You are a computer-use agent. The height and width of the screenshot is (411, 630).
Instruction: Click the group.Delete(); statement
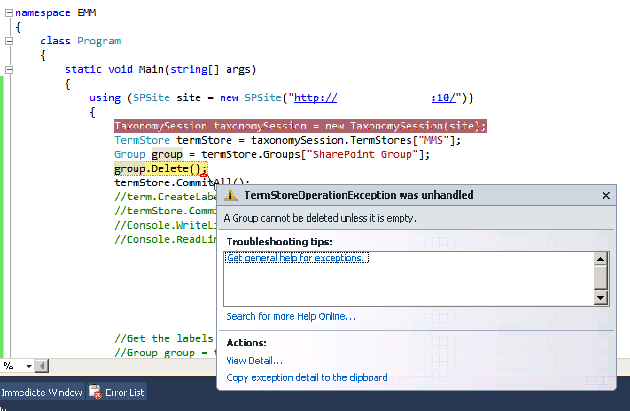[161, 169]
